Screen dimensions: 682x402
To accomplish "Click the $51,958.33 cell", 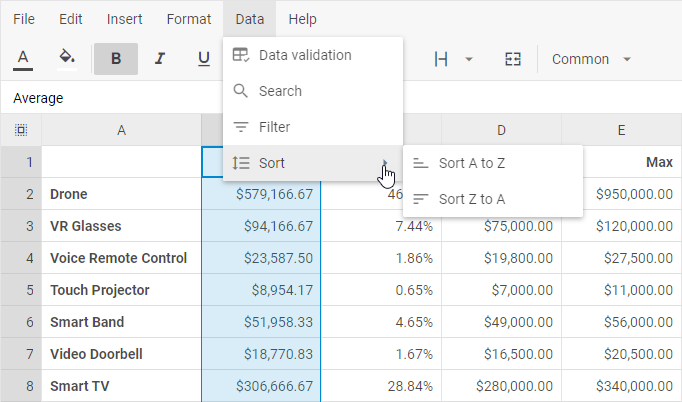I will tap(261, 322).
